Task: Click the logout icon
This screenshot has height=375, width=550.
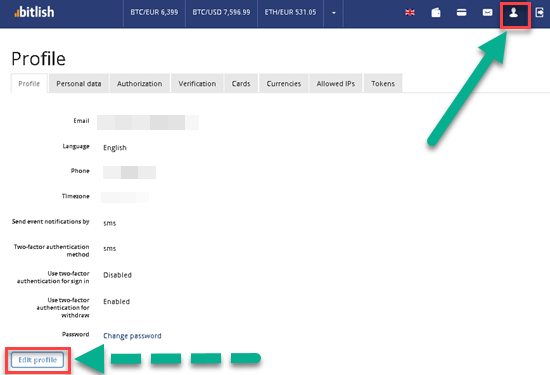Action: 539,13
